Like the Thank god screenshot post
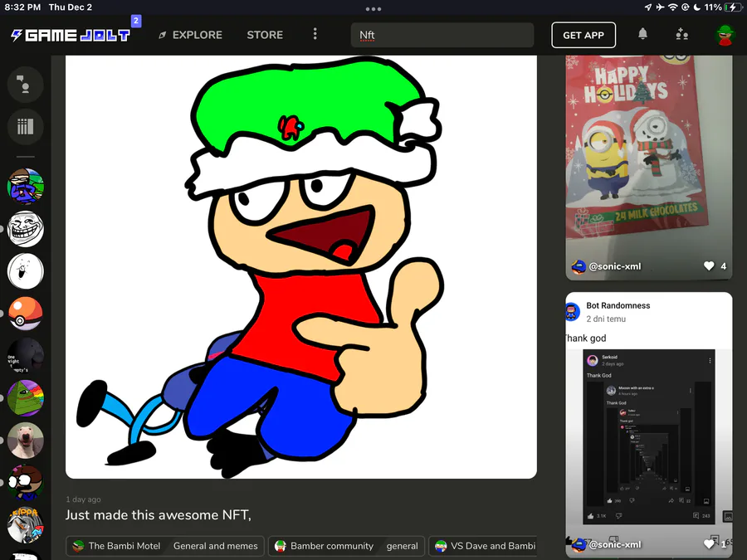This screenshot has height=560, width=747. pyautogui.click(x=709, y=544)
